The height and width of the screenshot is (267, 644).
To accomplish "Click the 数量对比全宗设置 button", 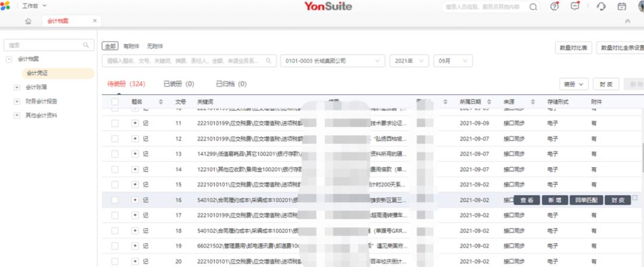I will point(621,48).
